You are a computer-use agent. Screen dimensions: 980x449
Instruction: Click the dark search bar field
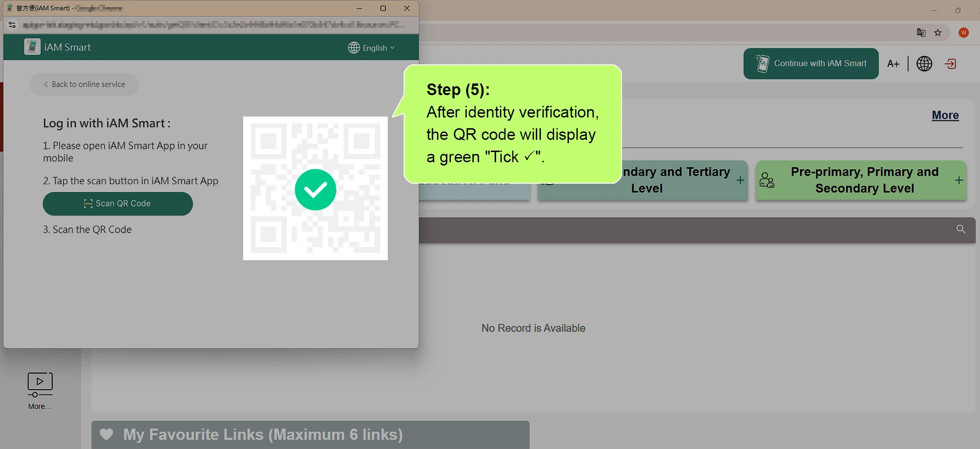697,230
